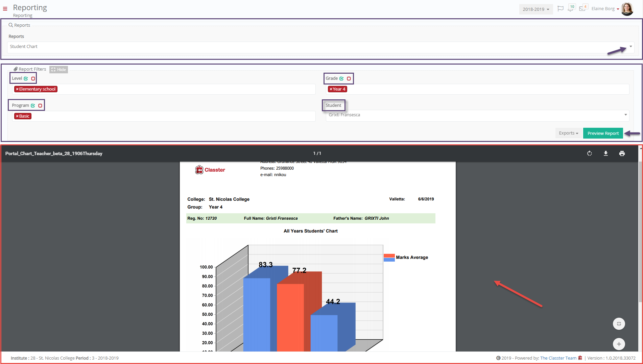Click the PDF page indicator 1 / 1
The height and width of the screenshot is (364, 643).
317,153
